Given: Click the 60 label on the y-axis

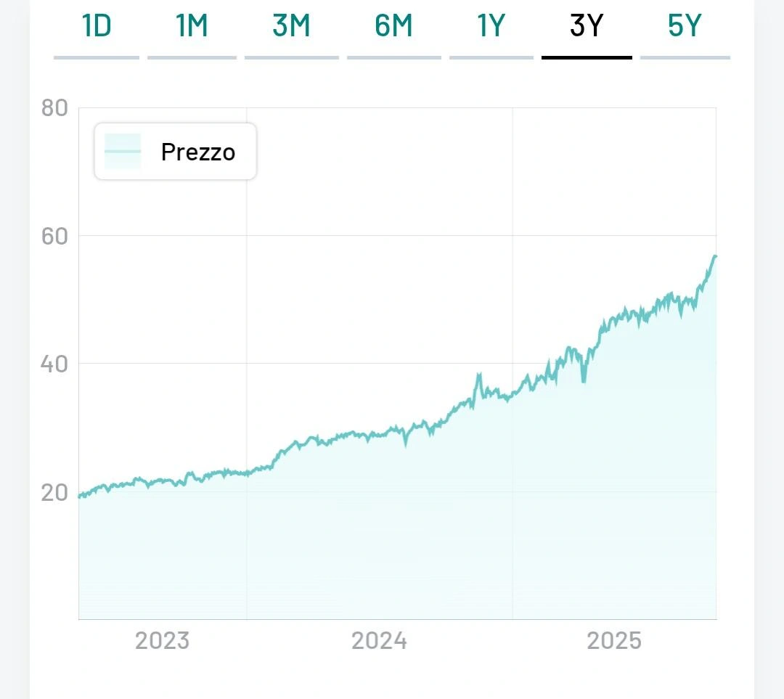Looking at the screenshot, I should coord(54,236).
